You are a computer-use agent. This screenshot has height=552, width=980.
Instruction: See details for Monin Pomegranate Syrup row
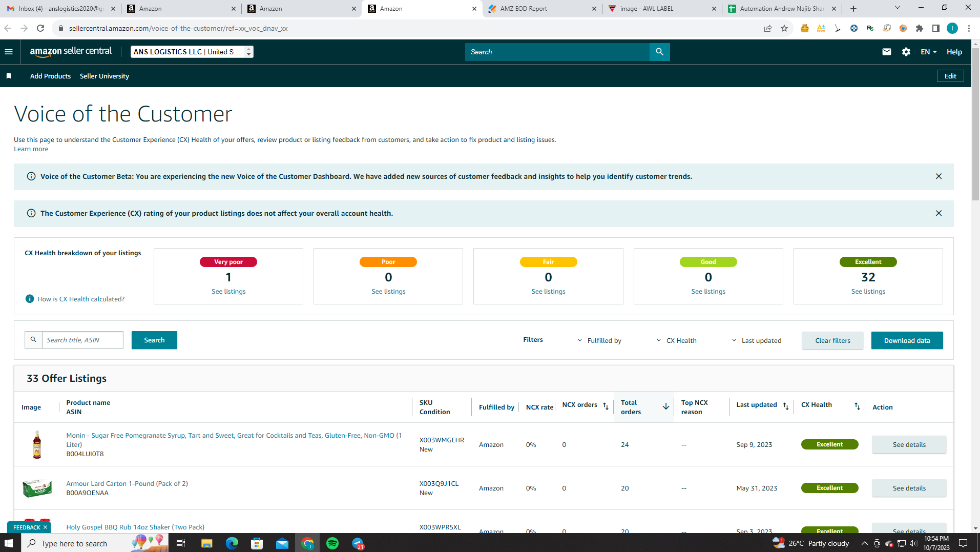(x=909, y=444)
